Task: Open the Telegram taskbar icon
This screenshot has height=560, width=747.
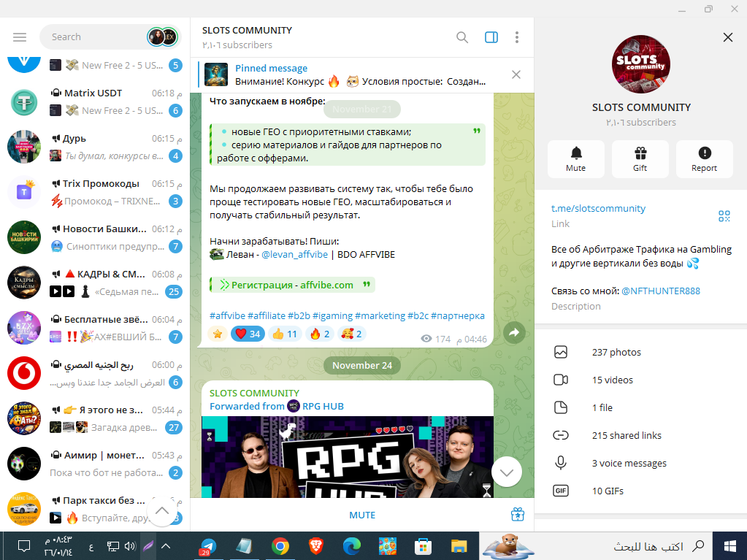Action: 208,546
